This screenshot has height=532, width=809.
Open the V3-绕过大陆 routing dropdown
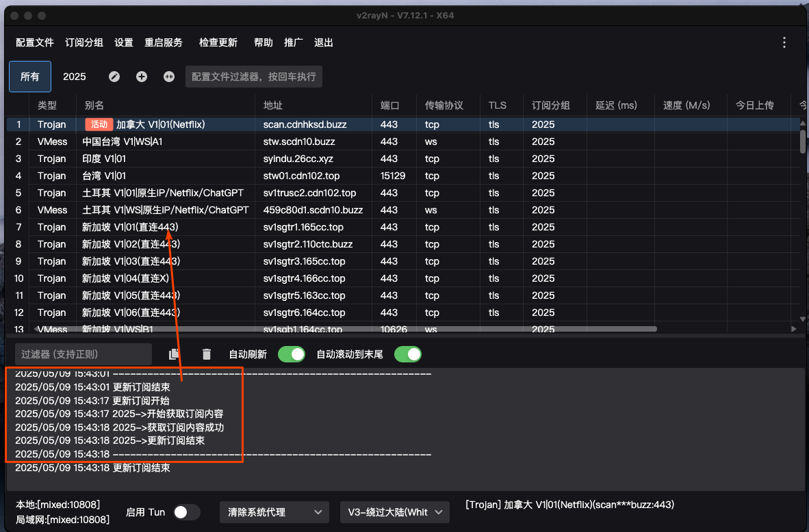pos(395,512)
